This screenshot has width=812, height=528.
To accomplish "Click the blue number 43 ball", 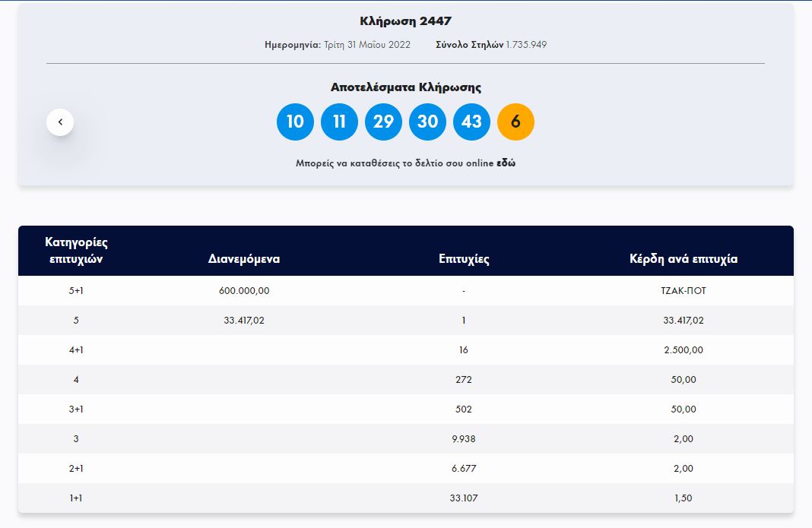I will coord(471,122).
